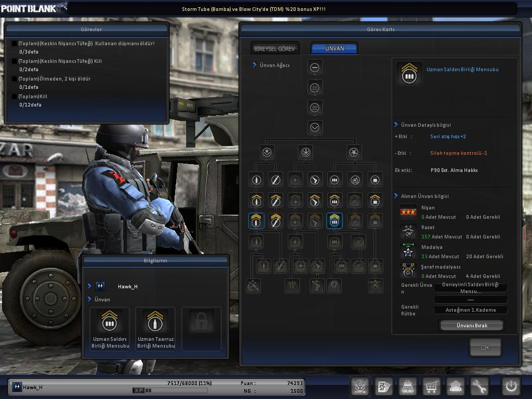This screenshot has width=532, height=399.
Task: Expand the 'Ünvan Ağacı' arrow
Action: pyautogui.click(x=255, y=65)
